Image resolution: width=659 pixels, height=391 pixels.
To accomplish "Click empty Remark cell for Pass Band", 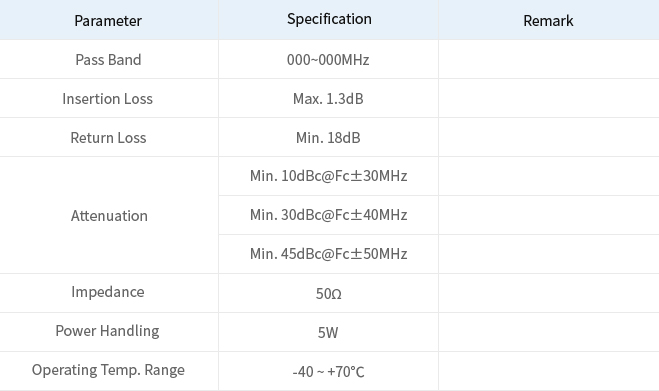I will (549, 59).
